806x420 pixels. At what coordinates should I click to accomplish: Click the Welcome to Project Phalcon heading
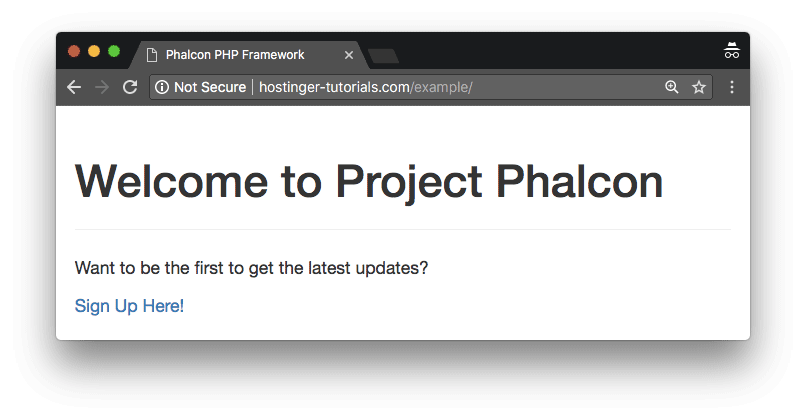[x=369, y=182]
